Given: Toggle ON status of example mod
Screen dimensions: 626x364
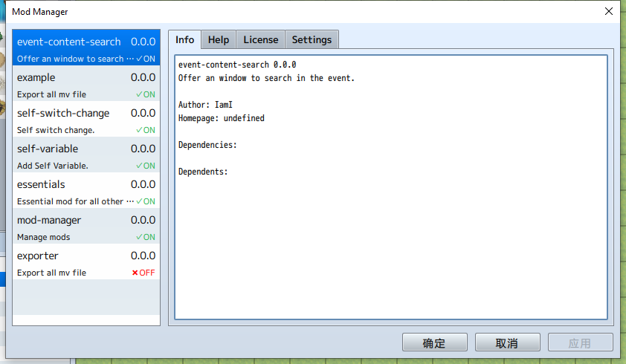Looking at the screenshot, I should pos(146,94).
